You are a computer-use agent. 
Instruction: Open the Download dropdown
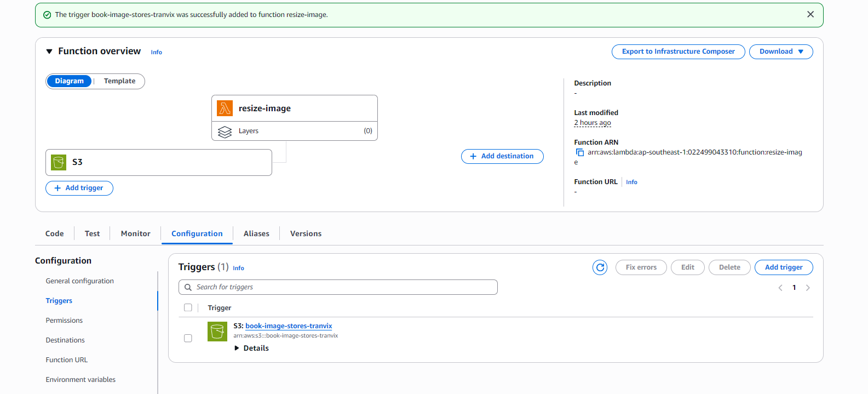pos(781,52)
